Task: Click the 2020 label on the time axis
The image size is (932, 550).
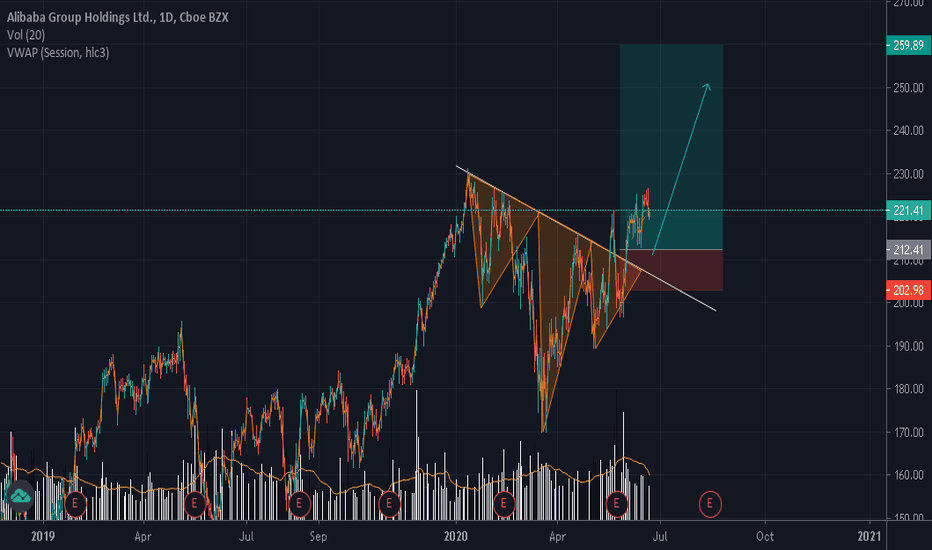Action: (456, 536)
